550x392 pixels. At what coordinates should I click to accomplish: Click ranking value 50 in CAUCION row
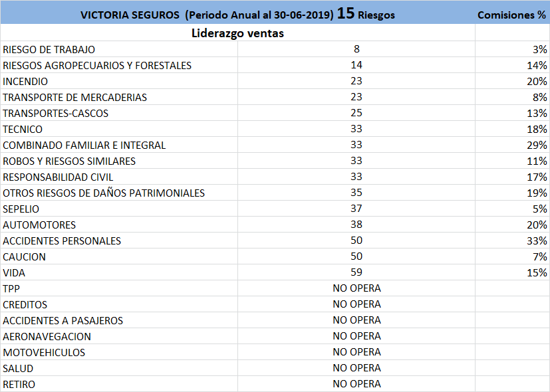pyautogui.click(x=356, y=256)
